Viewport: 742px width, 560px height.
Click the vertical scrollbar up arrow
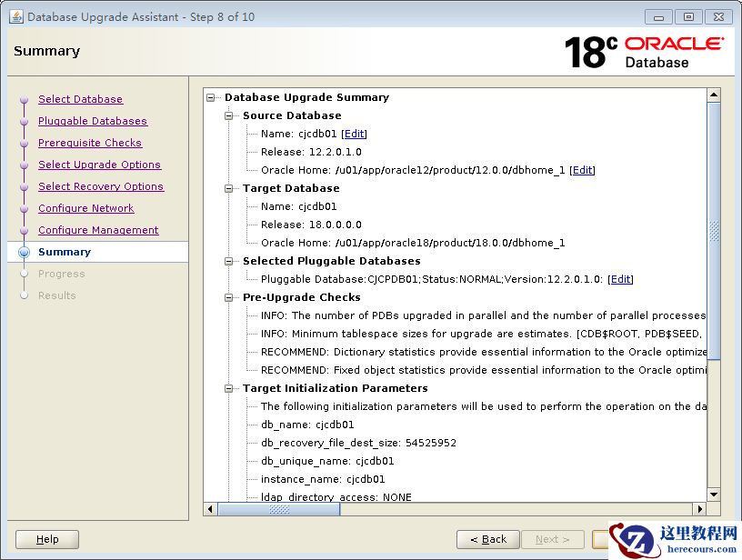pos(714,95)
